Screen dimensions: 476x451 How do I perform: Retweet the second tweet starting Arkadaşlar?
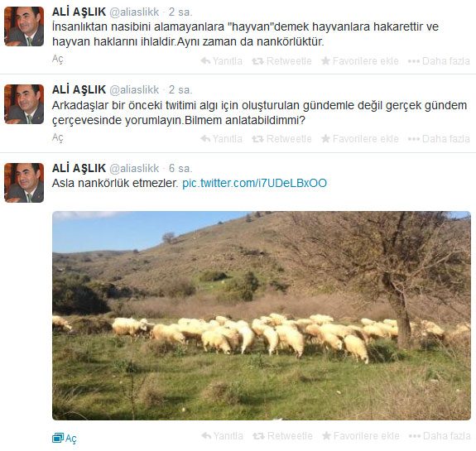(x=281, y=139)
